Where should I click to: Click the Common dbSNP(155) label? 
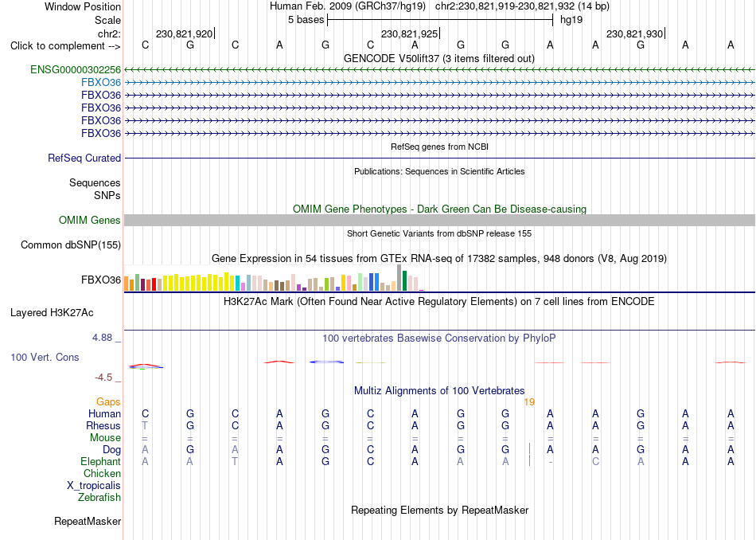(71, 245)
